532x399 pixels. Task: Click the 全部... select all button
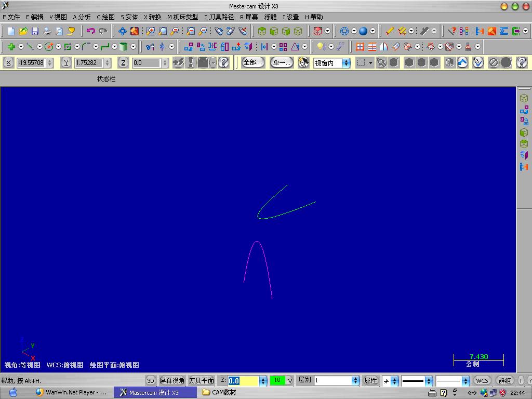(x=253, y=62)
